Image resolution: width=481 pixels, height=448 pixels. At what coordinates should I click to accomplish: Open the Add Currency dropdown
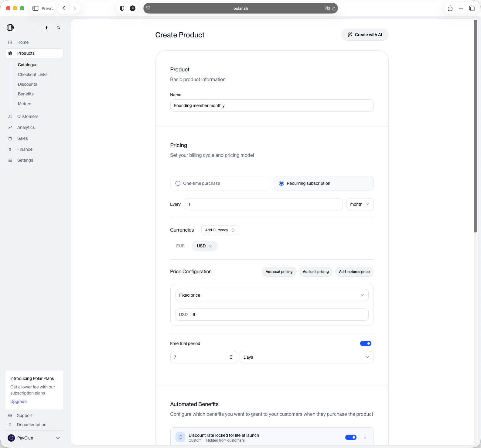220,230
